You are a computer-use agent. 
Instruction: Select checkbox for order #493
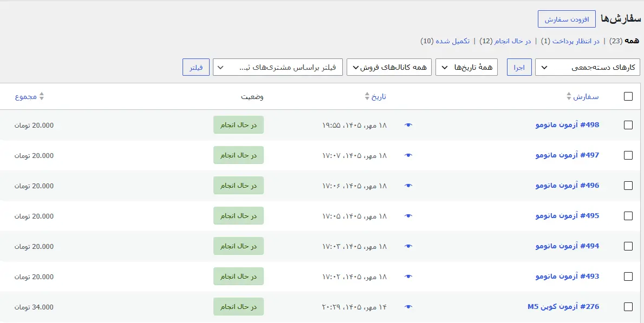pos(628,276)
